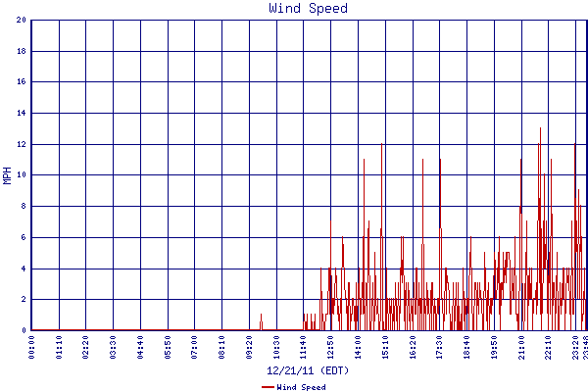
Task: Click y-axis value 16
Action: pos(22,81)
